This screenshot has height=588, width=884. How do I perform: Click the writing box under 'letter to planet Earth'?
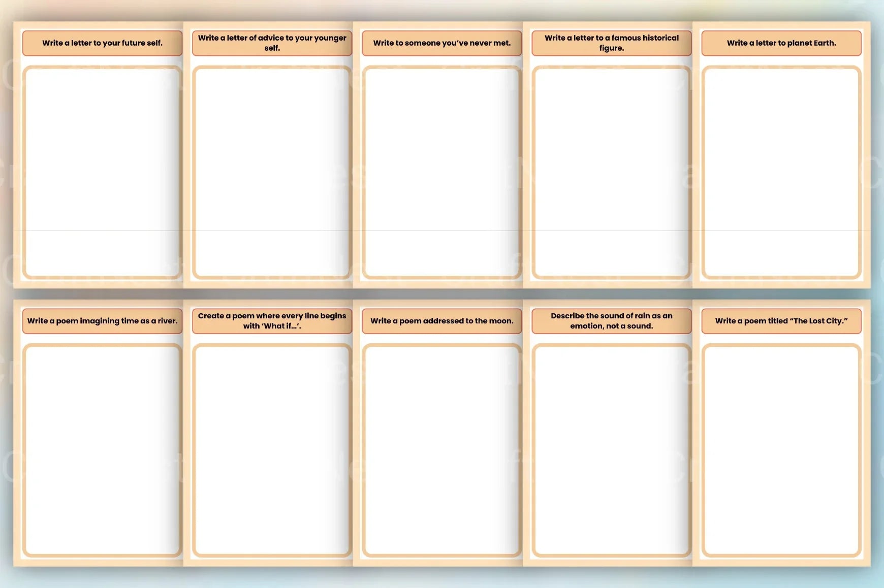coord(781,172)
